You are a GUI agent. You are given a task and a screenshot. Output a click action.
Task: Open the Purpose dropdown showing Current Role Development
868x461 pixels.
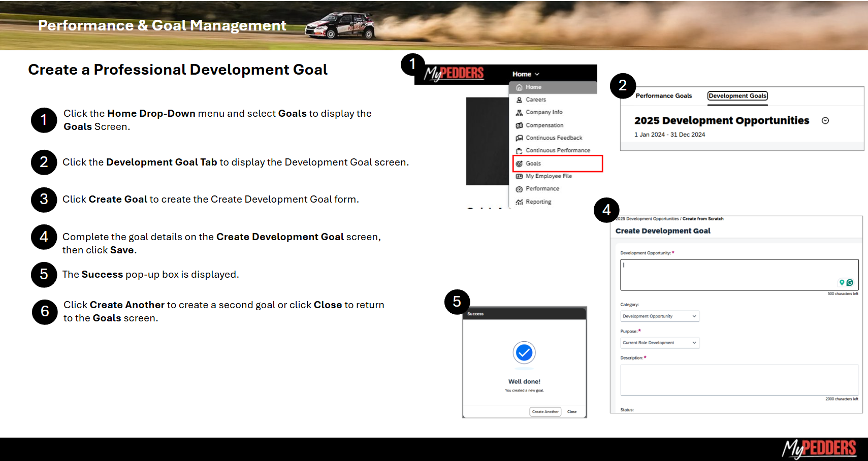pos(659,343)
